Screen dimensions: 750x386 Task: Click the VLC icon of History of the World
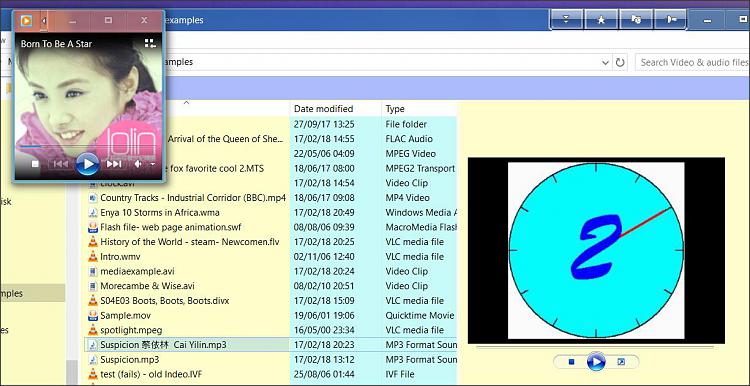coord(93,242)
